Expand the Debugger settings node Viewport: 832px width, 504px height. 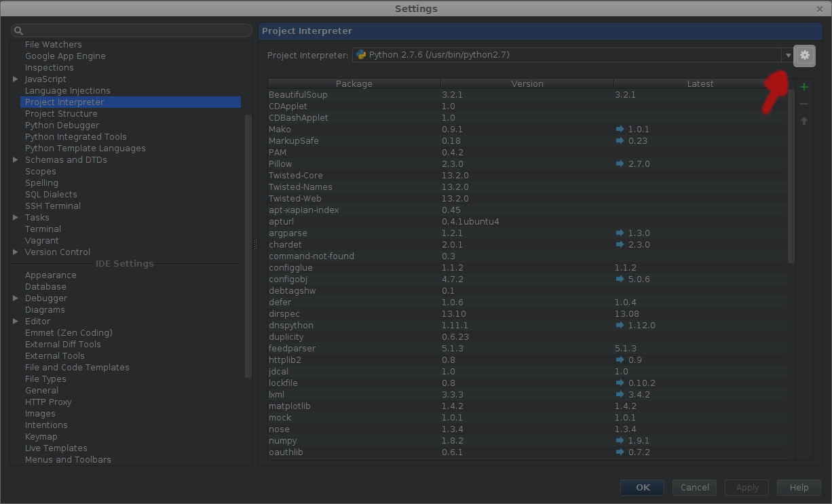point(16,298)
